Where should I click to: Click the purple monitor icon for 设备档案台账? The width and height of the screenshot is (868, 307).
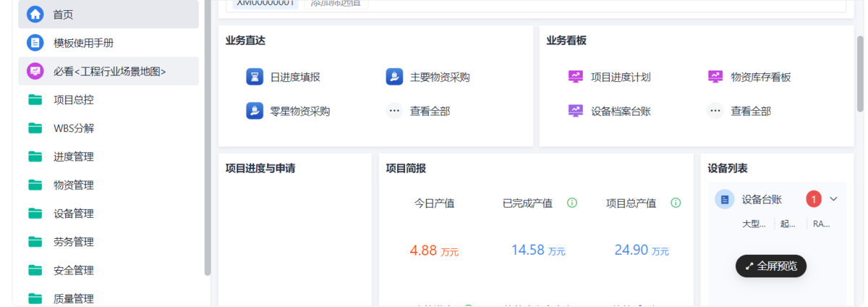(576, 111)
